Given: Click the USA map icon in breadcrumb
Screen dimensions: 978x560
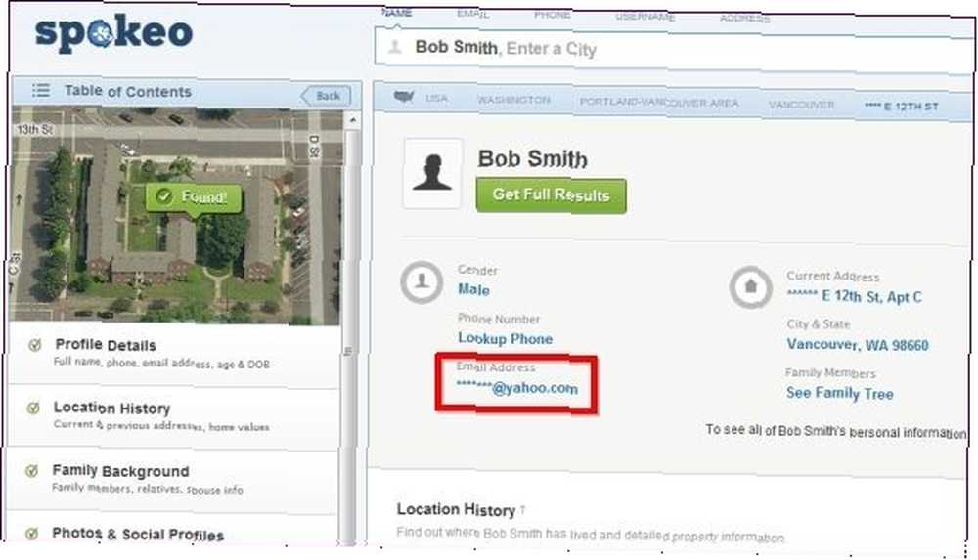Looking at the screenshot, I should (x=404, y=97).
